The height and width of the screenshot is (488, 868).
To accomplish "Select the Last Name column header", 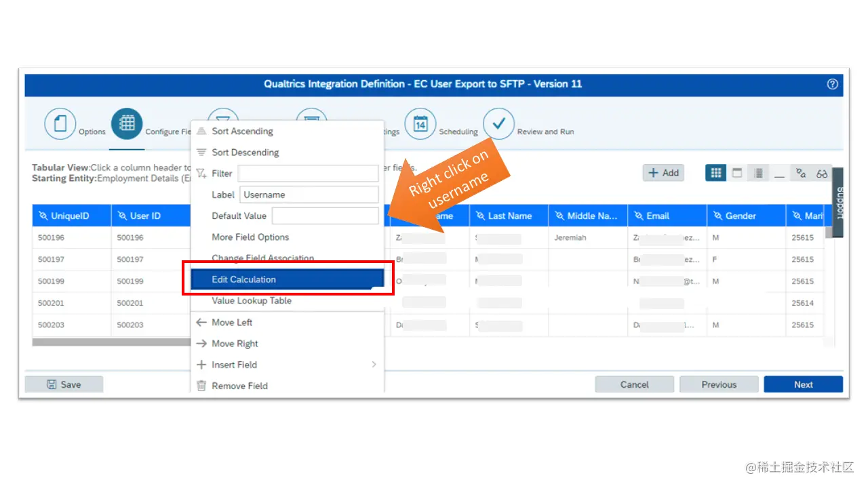I will tap(509, 216).
